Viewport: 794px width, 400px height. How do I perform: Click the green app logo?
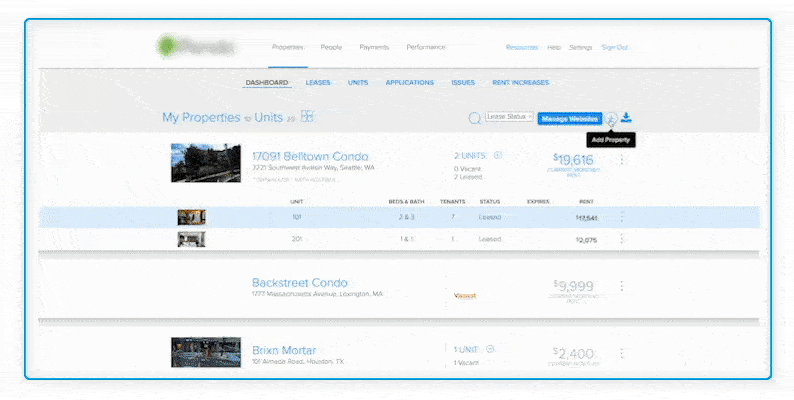(x=168, y=46)
